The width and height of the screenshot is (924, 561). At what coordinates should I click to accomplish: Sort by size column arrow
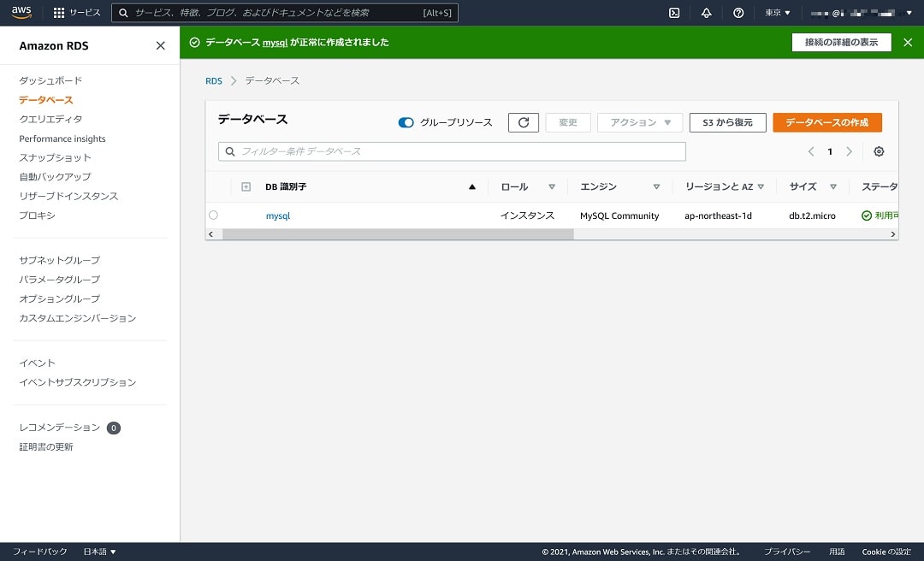(x=833, y=186)
